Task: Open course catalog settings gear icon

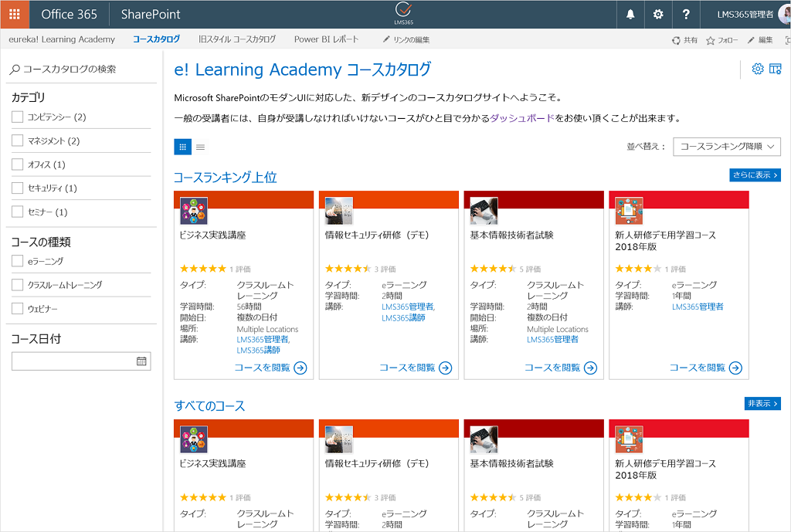Action: 758,69
